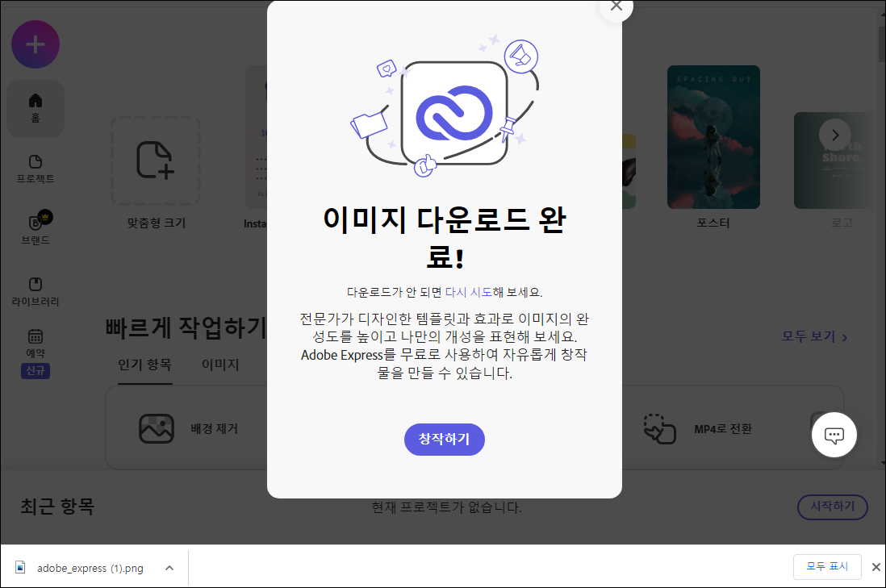Click the 시작하기 button
Viewport: 886px width, 588px height.
coord(832,507)
